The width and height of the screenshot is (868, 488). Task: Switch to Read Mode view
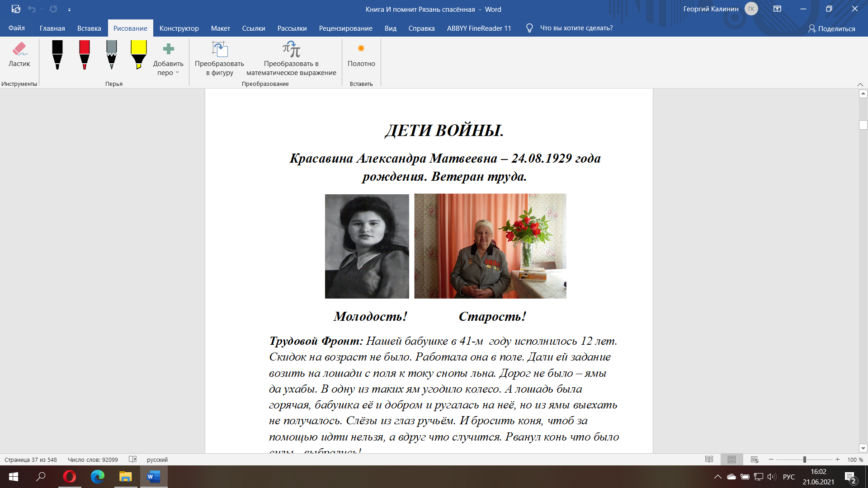(709, 460)
